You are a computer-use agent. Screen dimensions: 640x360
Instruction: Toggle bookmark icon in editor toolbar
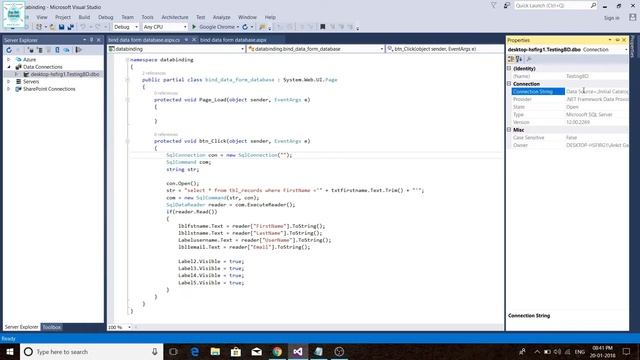(x=322, y=27)
